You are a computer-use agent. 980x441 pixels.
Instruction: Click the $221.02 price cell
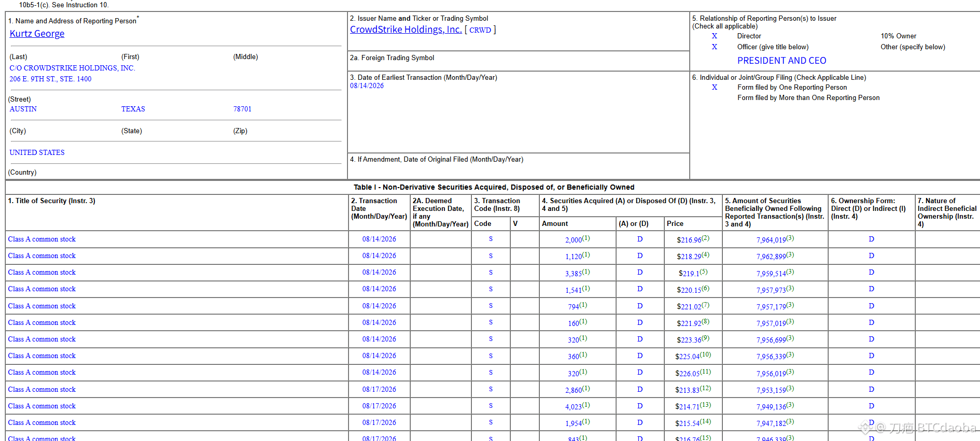click(693, 306)
